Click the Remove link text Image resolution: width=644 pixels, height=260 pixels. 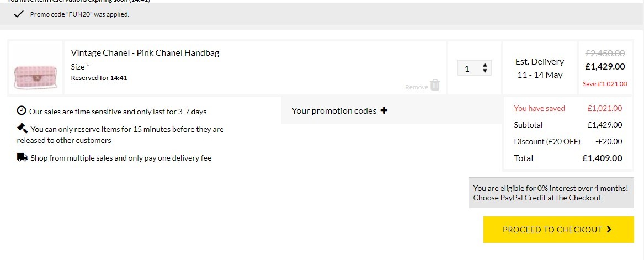click(x=417, y=87)
